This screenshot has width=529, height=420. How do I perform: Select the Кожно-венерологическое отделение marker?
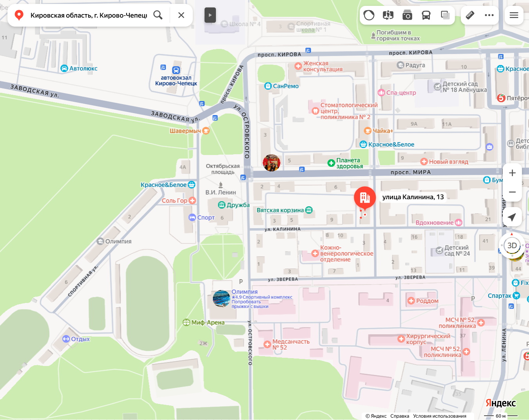tap(315, 254)
